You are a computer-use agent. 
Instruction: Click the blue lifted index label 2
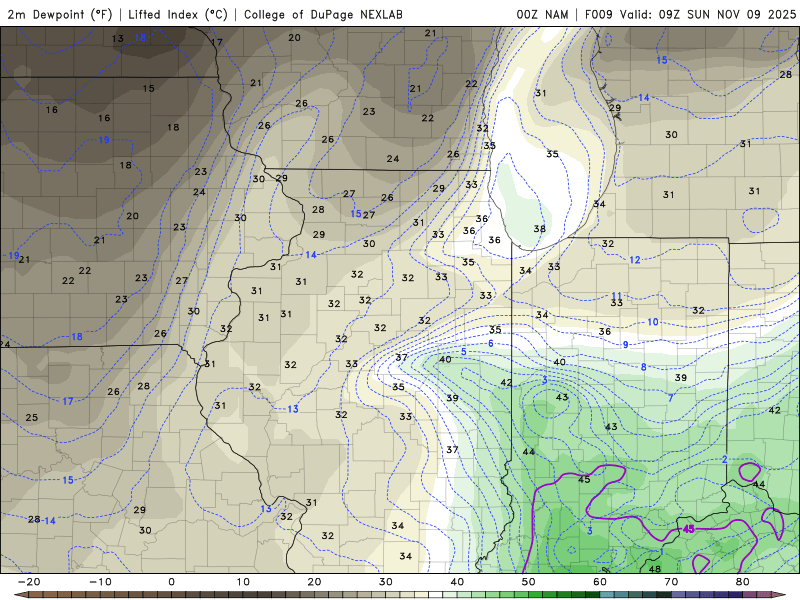724,460
